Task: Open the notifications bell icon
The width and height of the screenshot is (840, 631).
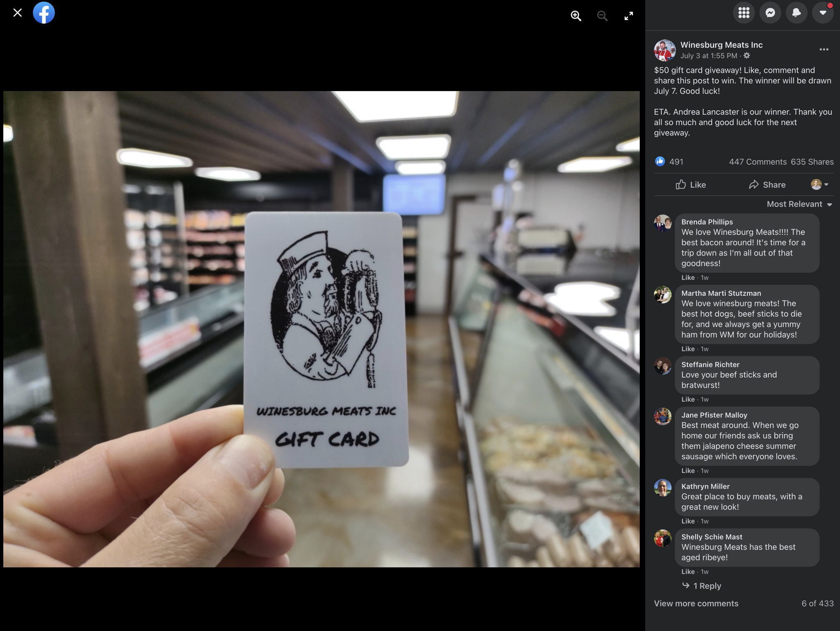Action: click(x=796, y=12)
